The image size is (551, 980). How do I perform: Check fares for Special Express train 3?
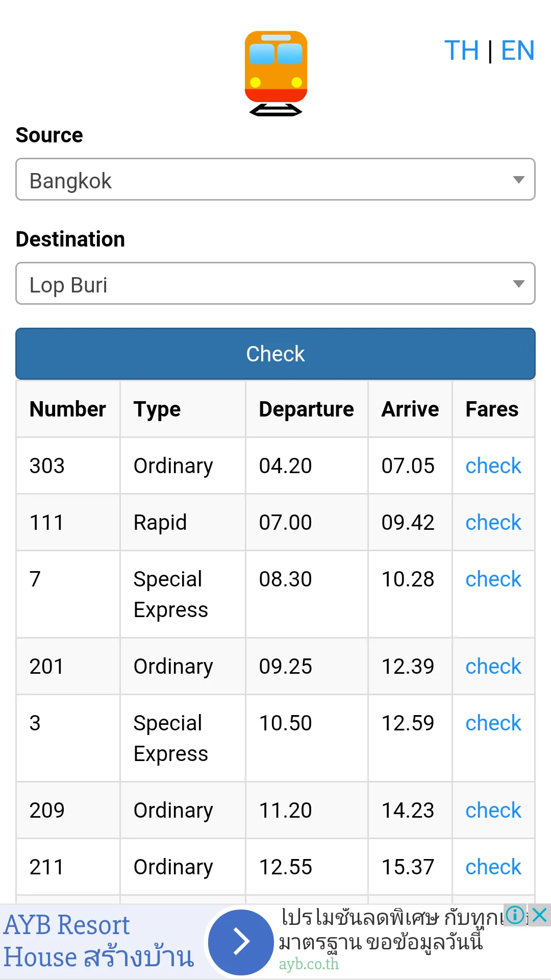(493, 723)
